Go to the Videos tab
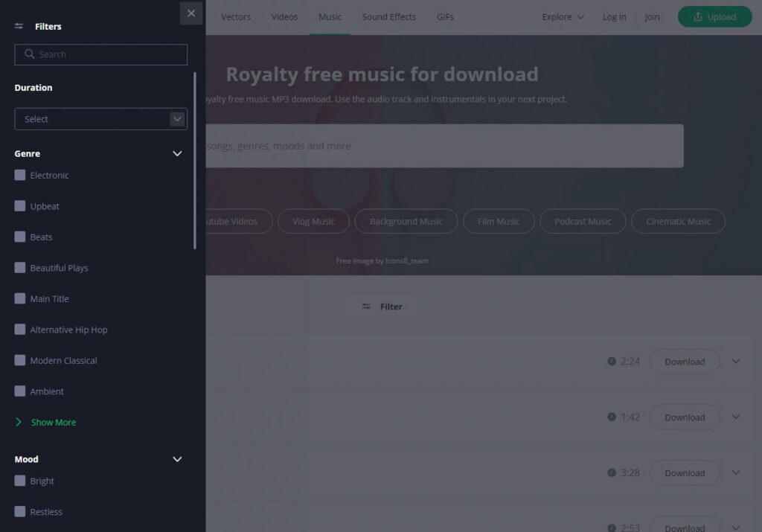762x532 pixels. [284, 17]
